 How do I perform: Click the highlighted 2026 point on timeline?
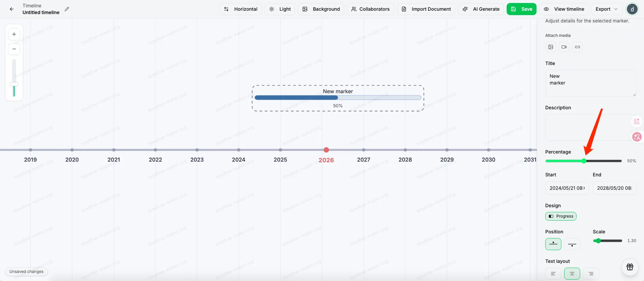[326, 150]
